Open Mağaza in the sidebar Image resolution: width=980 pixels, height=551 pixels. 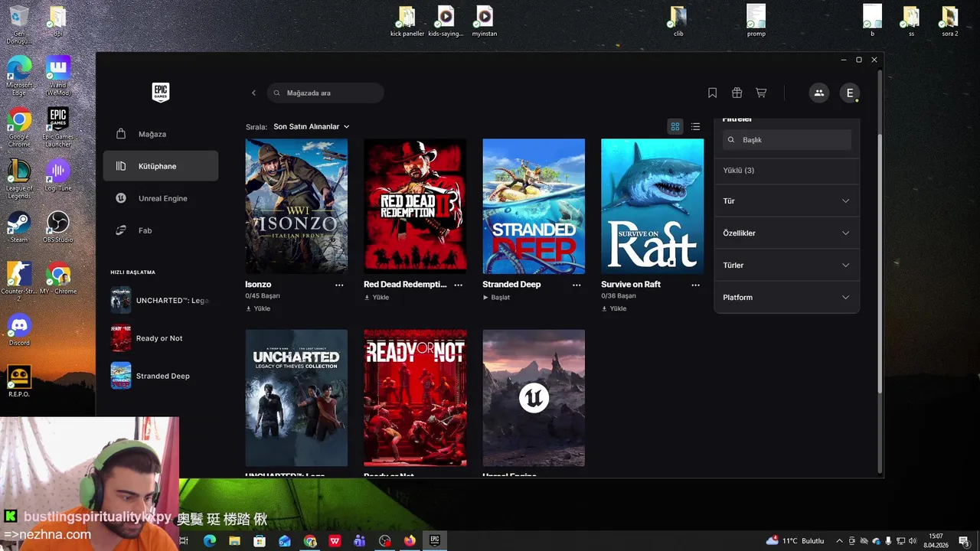[x=161, y=134]
